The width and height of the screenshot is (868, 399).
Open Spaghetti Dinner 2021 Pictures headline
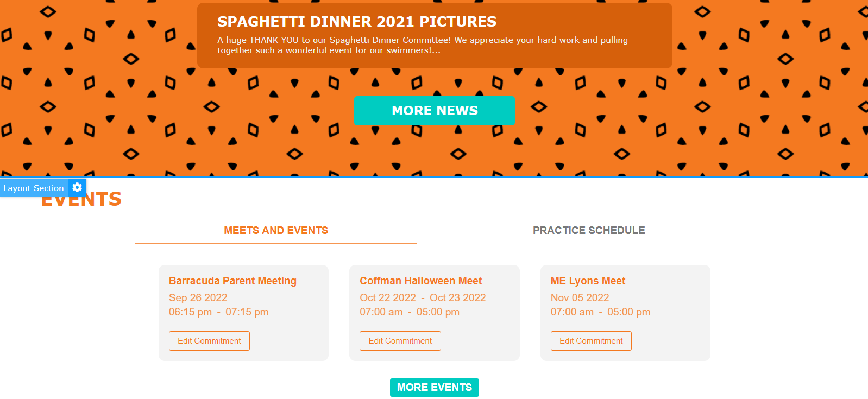click(357, 22)
